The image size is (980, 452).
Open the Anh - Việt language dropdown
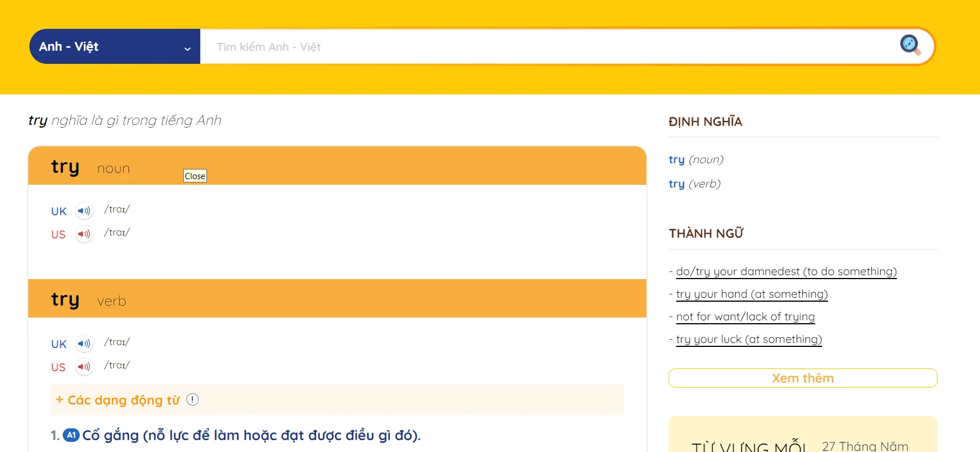[x=115, y=46]
